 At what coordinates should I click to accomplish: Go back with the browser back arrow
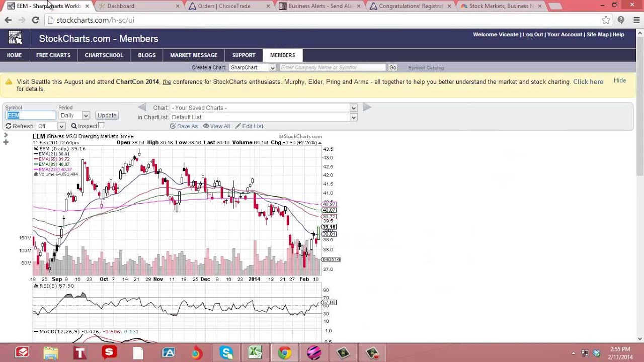(8, 20)
